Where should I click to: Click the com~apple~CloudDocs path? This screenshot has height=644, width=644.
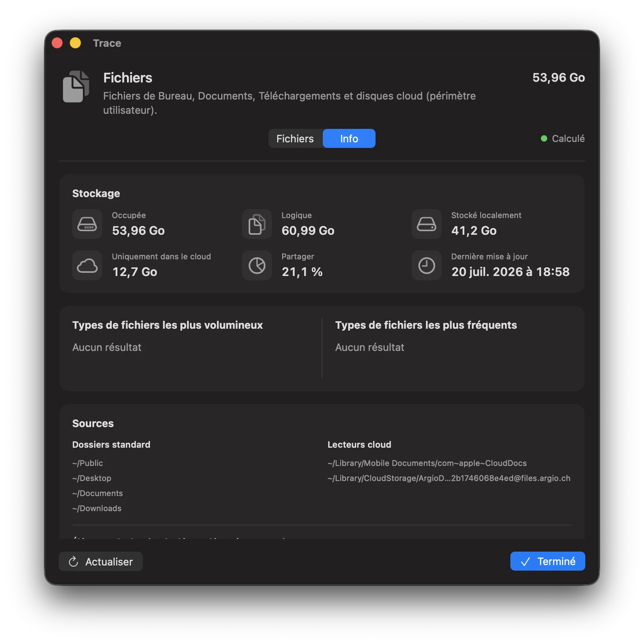427,463
